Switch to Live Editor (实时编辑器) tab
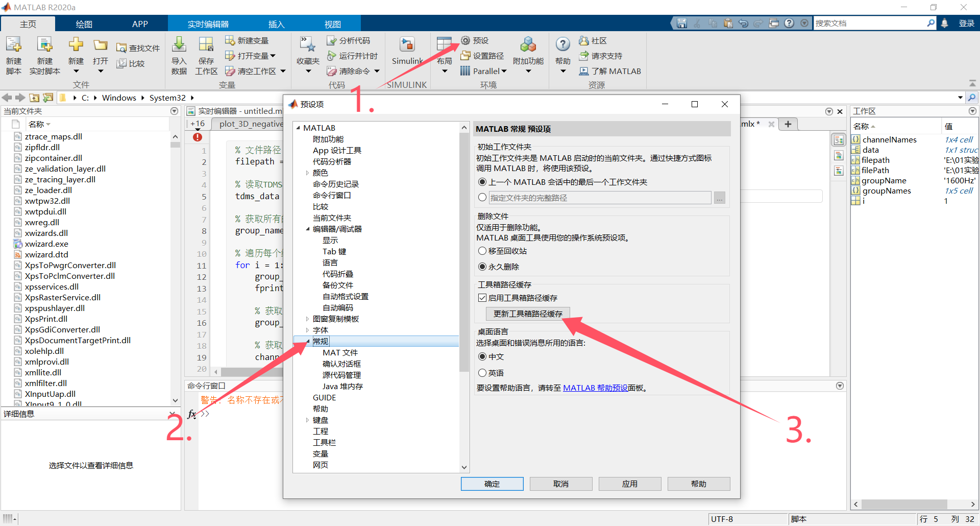 click(208, 24)
